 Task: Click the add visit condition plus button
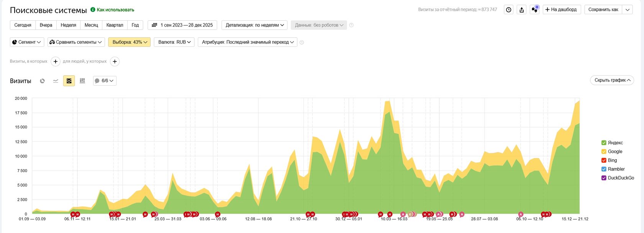56,61
